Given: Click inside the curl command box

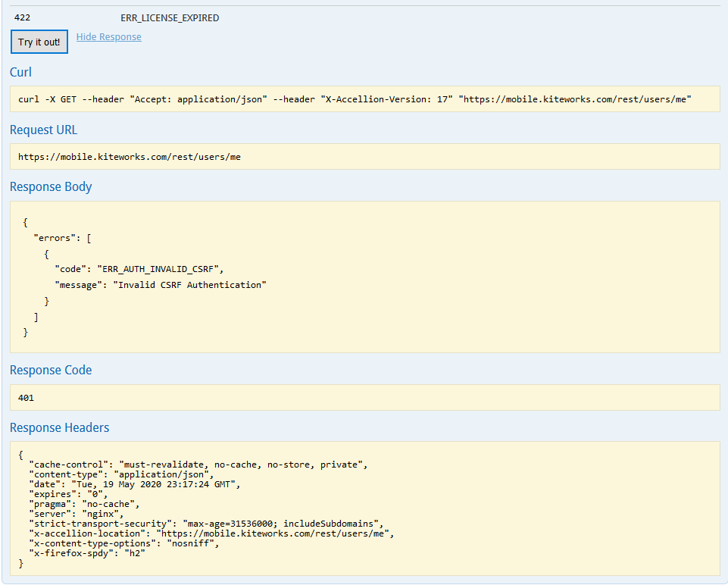Looking at the screenshot, I should click(x=355, y=99).
